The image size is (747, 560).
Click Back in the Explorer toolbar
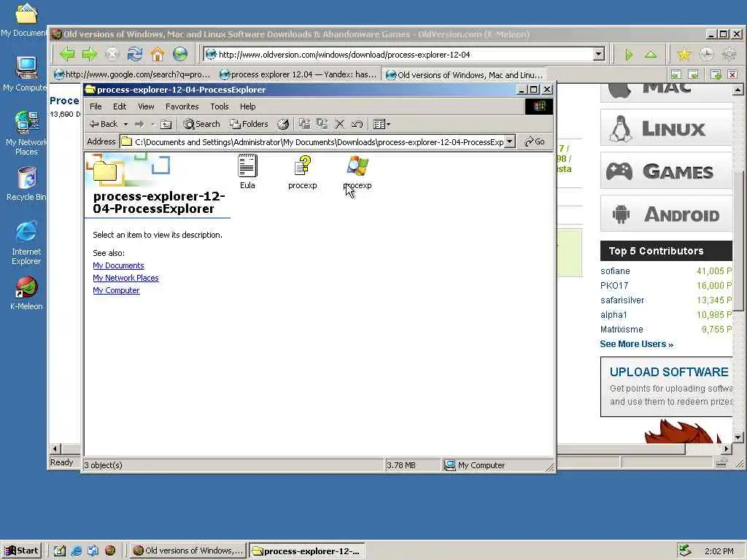pos(104,124)
